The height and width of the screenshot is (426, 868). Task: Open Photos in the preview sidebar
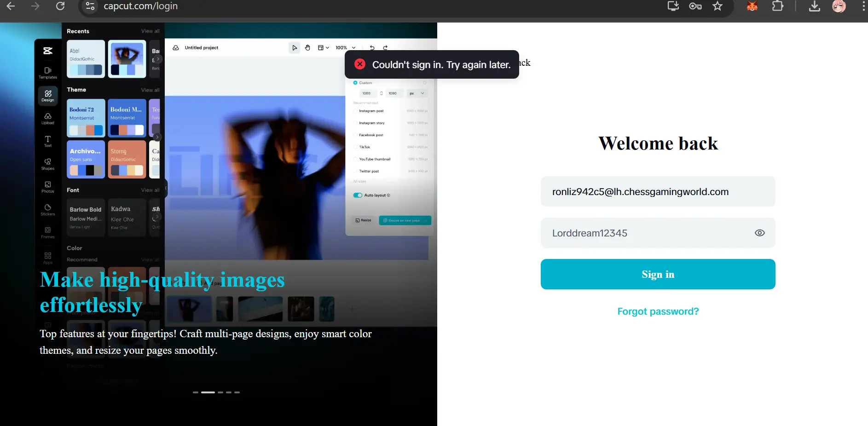(48, 187)
